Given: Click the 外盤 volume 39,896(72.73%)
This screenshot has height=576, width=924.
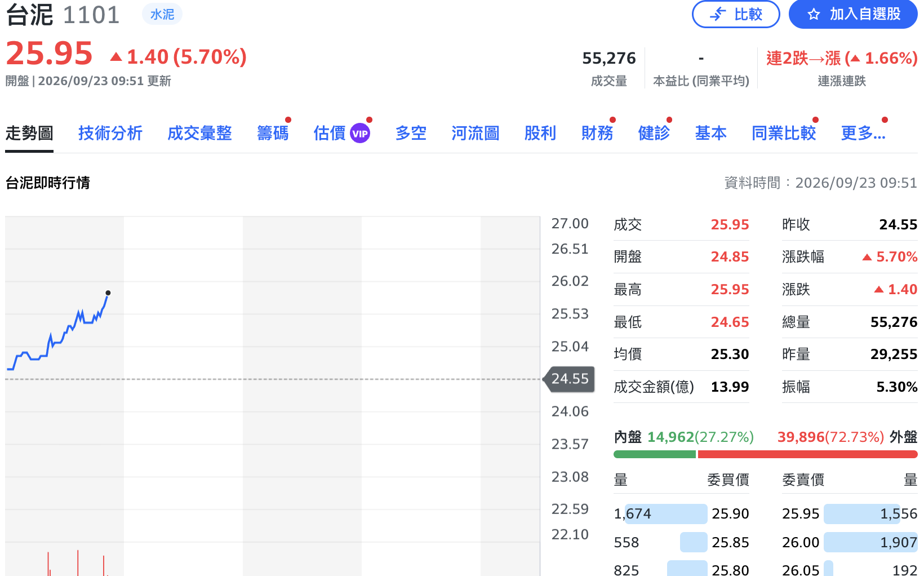Looking at the screenshot, I should pos(830,437).
